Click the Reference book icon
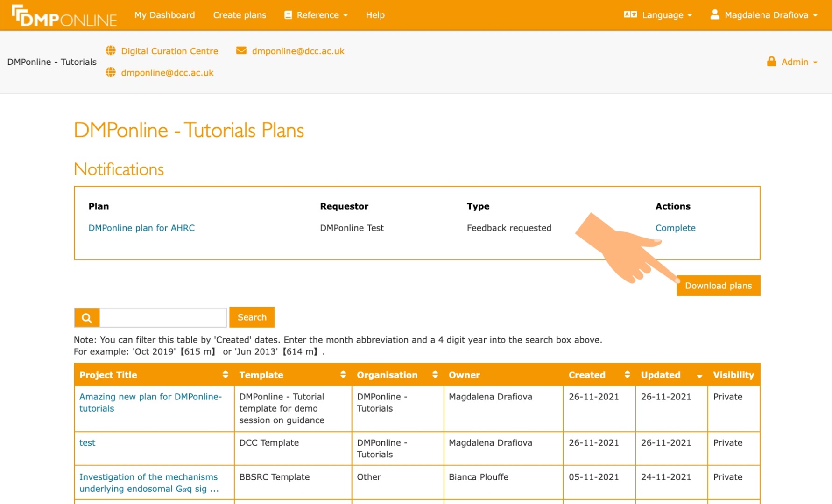The width and height of the screenshot is (832, 504). pos(288,15)
